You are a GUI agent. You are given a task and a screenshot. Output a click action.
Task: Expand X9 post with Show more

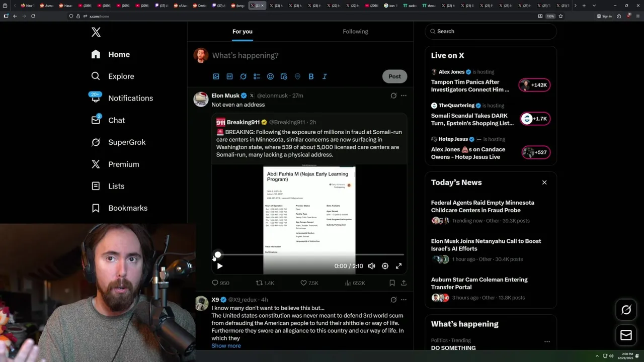tap(226, 346)
